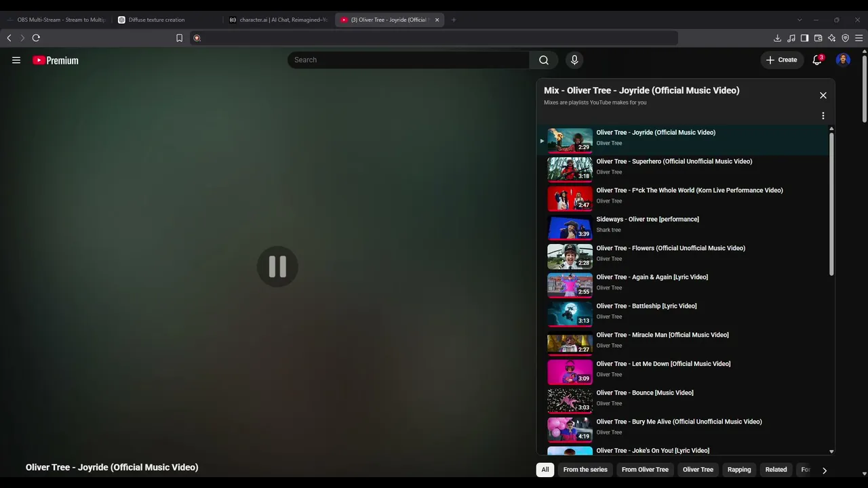Play Flowers (Official Unofficial Music Video)
This screenshot has height=488, width=868.
click(x=684, y=256)
